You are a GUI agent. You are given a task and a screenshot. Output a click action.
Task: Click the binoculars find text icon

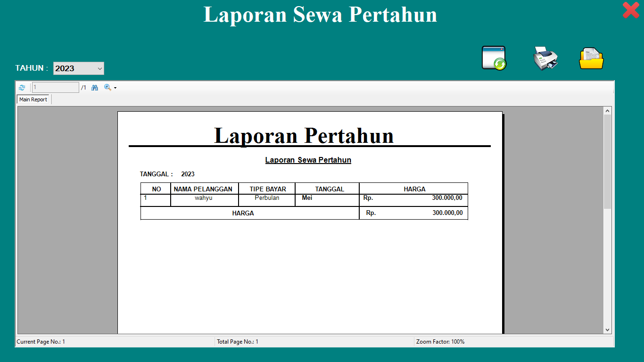(x=95, y=88)
